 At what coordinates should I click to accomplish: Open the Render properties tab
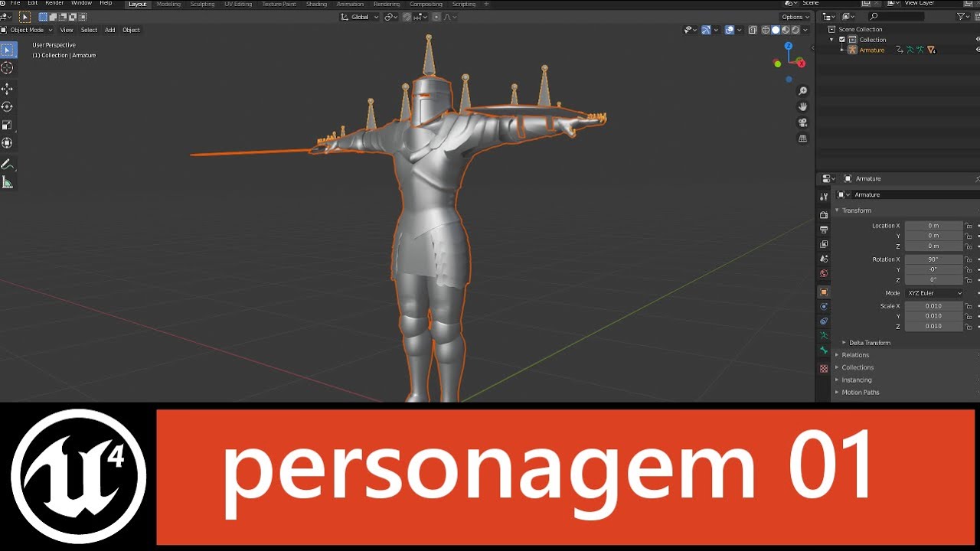pyautogui.click(x=824, y=215)
